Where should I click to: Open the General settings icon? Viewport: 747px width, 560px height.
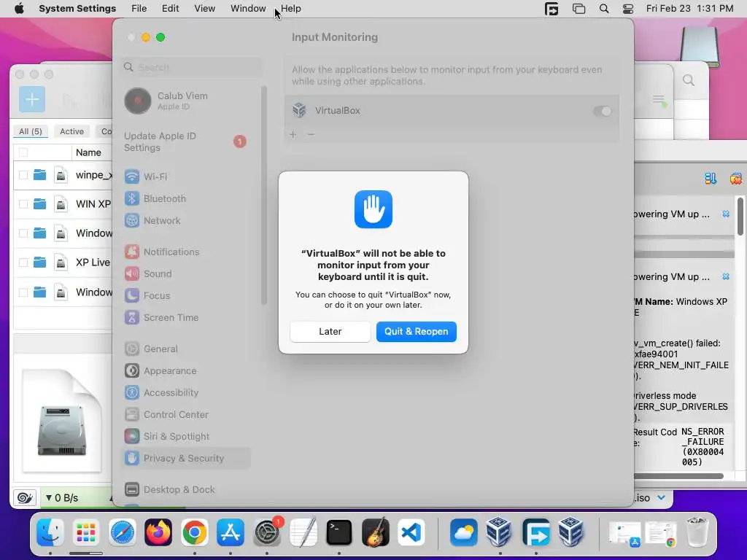pyautogui.click(x=132, y=349)
